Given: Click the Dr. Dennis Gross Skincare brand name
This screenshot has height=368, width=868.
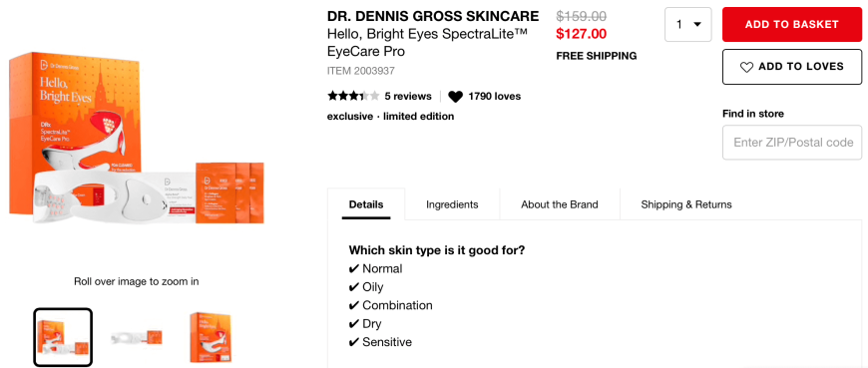Looking at the screenshot, I should [x=433, y=16].
